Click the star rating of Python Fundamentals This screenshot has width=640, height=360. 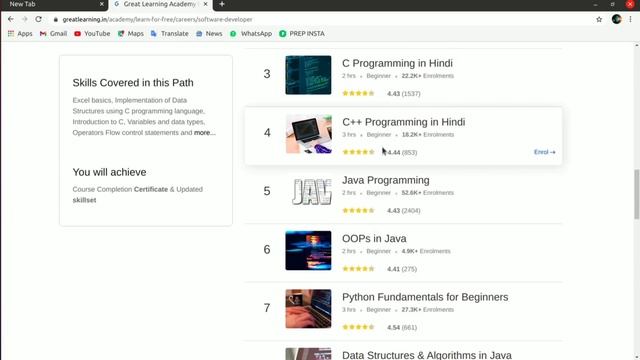pos(358,327)
